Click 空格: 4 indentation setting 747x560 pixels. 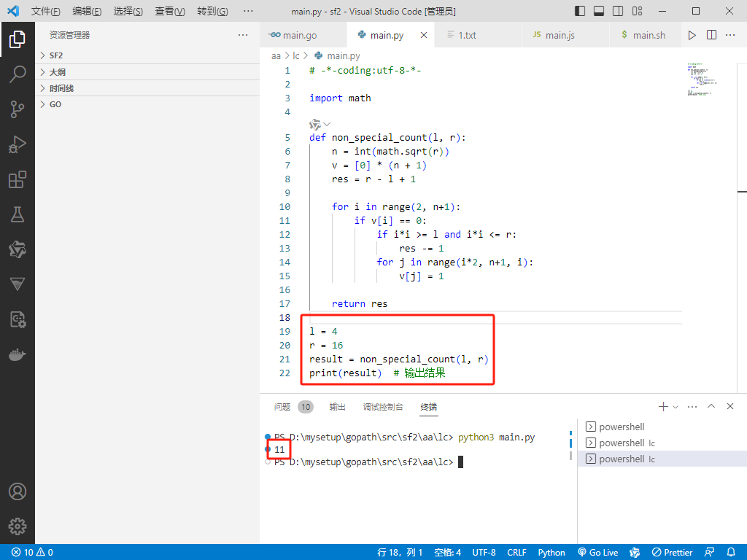447,553
